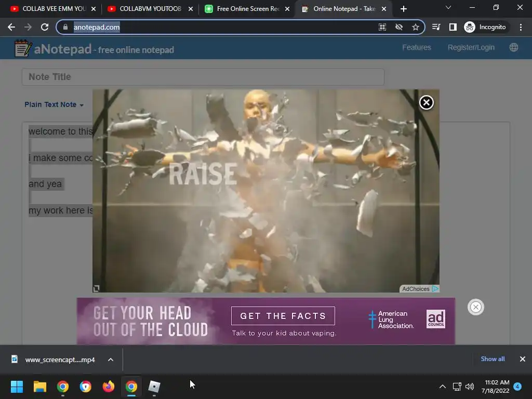The height and width of the screenshot is (399, 532).
Task: Open the language globe icon
Action: click(x=514, y=47)
